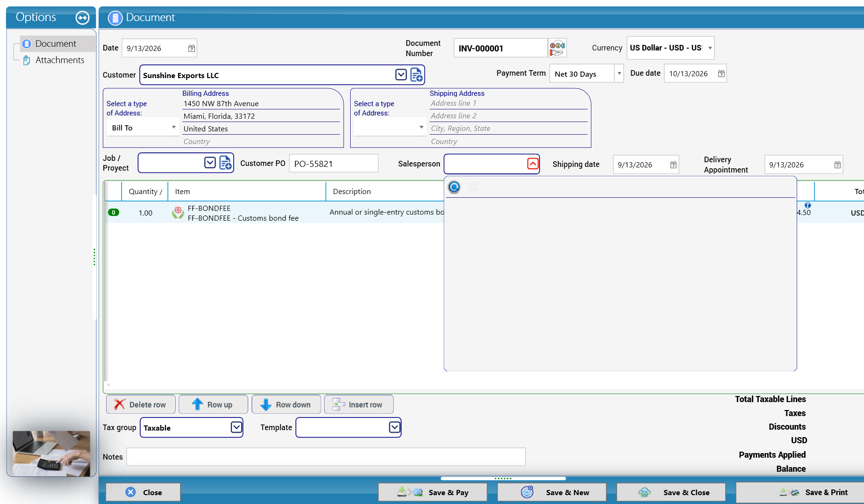Open document number sequence icon
Viewport: 864px width, 504px height.
pyautogui.click(x=557, y=48)
